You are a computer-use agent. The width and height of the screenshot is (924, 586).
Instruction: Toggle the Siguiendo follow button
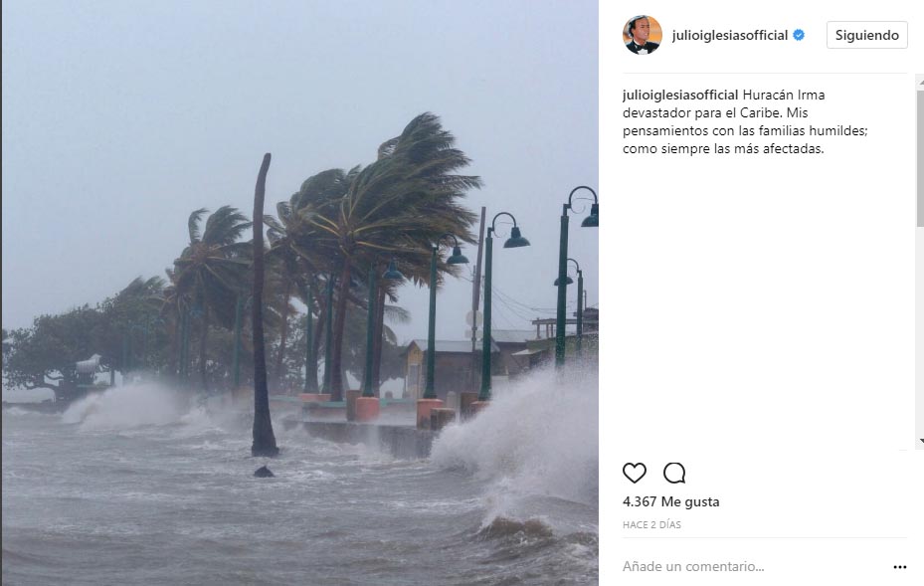tap(867, 36)
